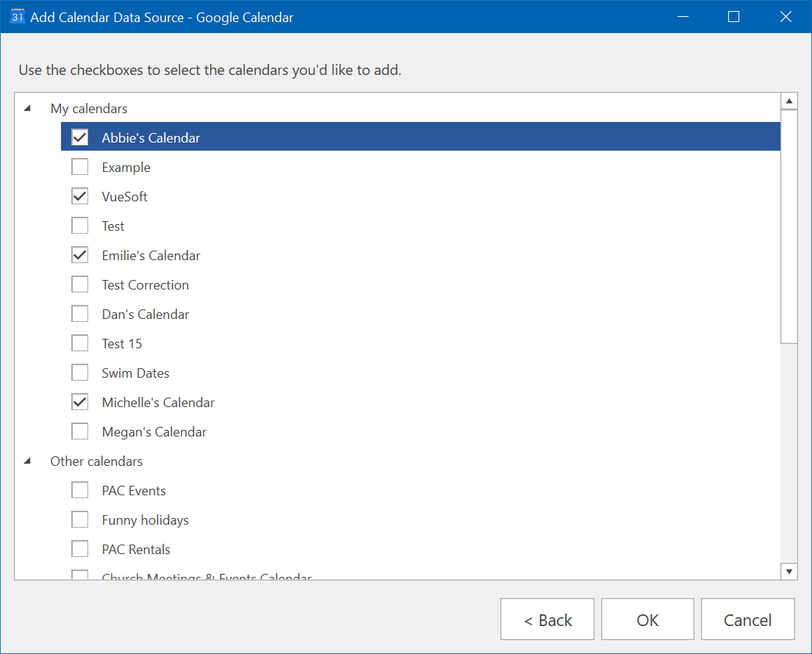Uncheck Emilie's Calendar checkbox
This screenshot has width=812, height=654.
tap(80, 255)
